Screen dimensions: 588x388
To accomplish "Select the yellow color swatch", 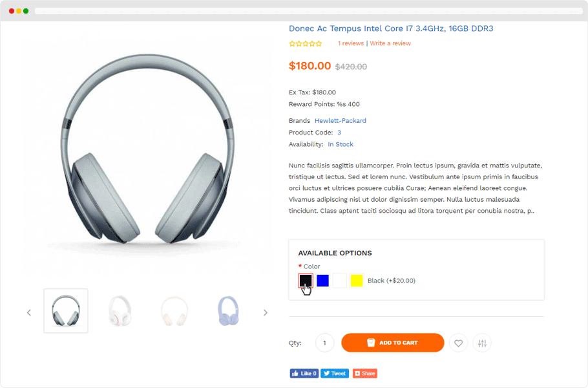I will 357,281.
